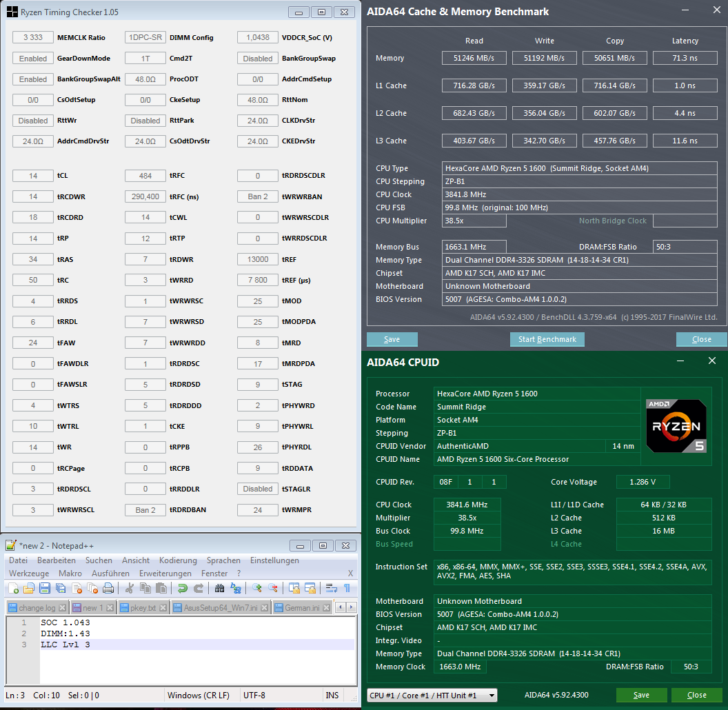Open the Bearbeiten menu
This screenshot has height=710, width=728.
tap(56, 560)
